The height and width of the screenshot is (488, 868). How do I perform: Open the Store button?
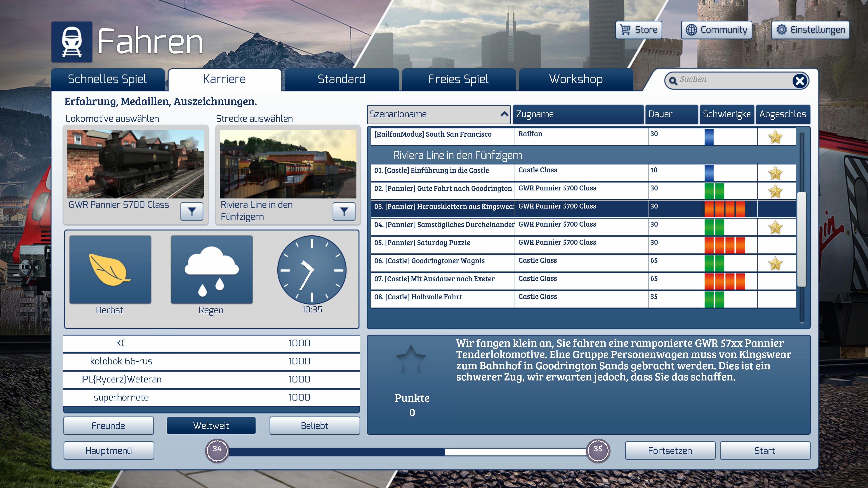click(x=639, y=30)
